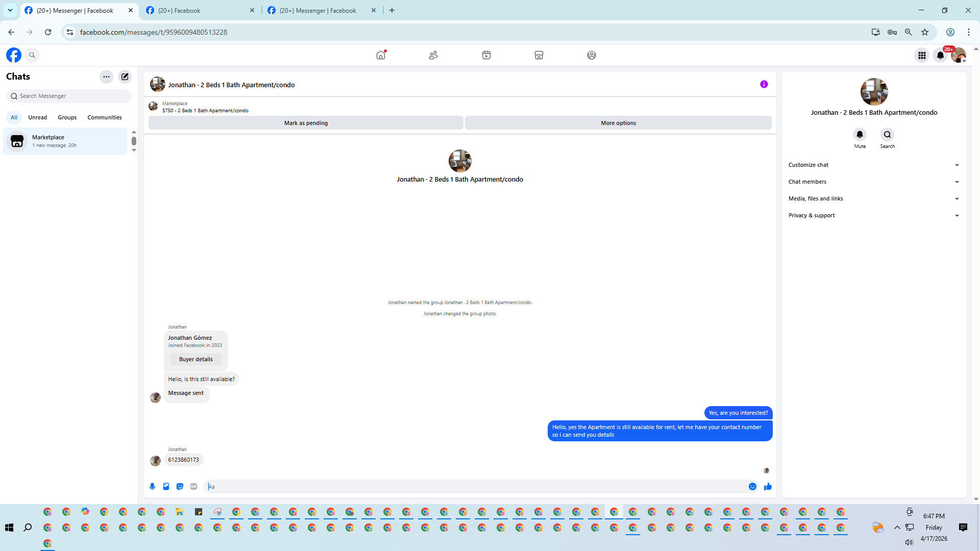980x551 pixels.
Task: Select the Groups chats filter
Action: (67, 117)
